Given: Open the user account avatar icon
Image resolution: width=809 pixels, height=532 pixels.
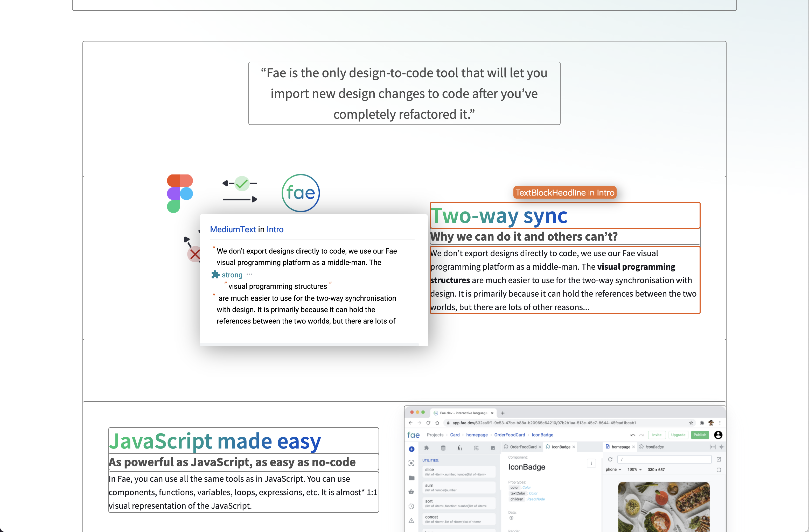Looking at the screenshot, I should [x=718, y=435].
